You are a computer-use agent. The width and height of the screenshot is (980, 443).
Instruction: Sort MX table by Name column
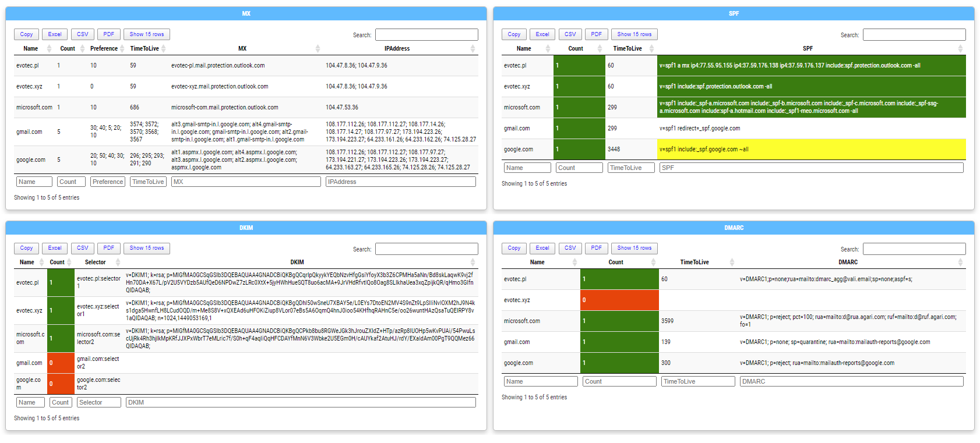31,49
